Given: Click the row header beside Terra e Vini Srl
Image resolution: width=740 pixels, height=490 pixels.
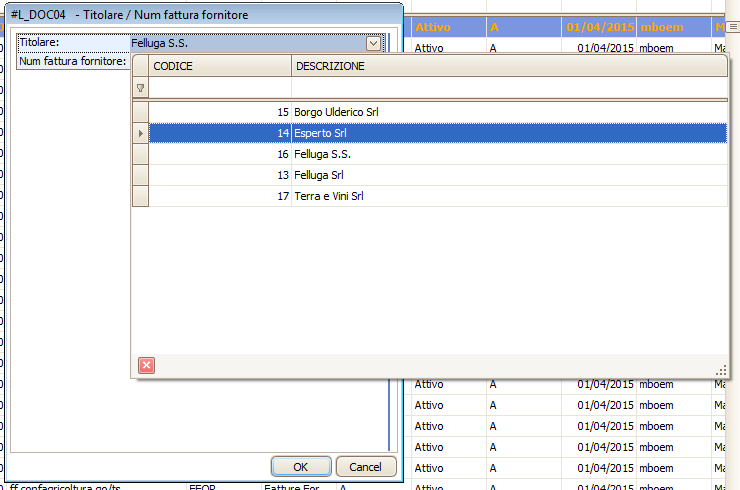Looking at the screenshot, I should click(140, 196).
